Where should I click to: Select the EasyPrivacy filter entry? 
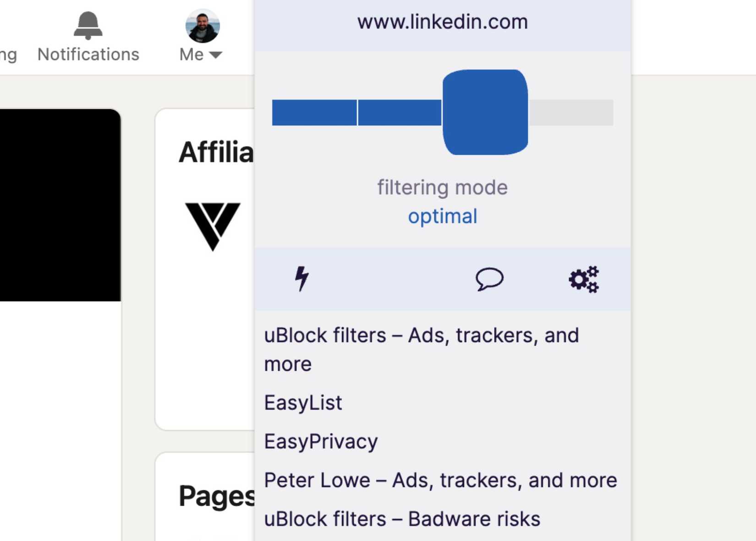[x=321, y=441]
